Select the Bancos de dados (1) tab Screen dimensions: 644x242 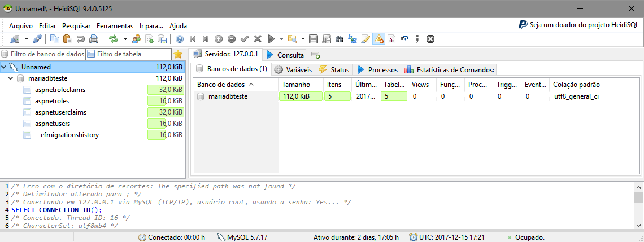[x=232, y=69]
